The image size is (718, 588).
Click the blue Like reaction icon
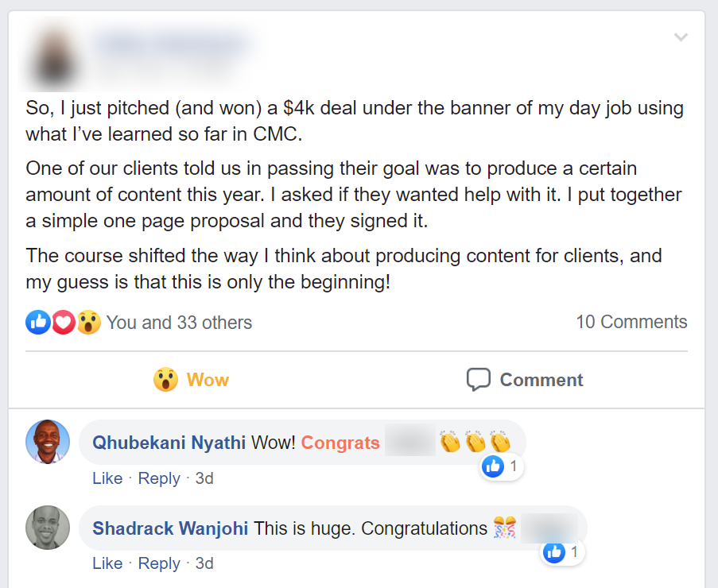coord(38,322)
